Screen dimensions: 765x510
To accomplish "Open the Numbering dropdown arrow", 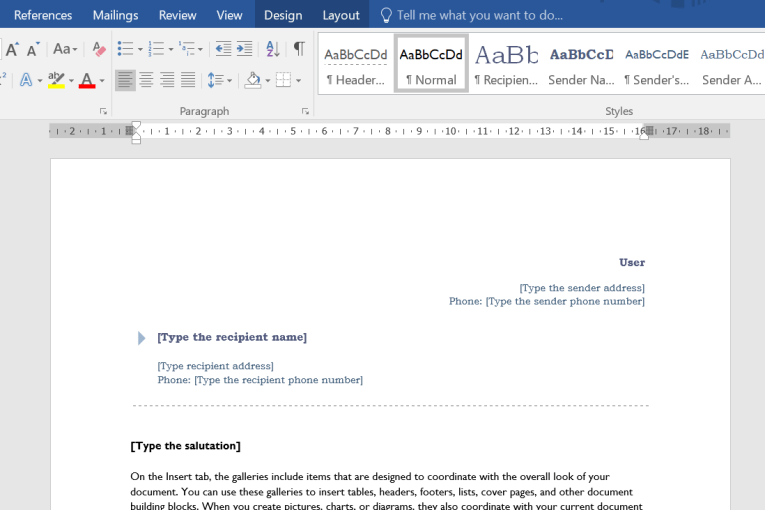I will click(171, 49).
